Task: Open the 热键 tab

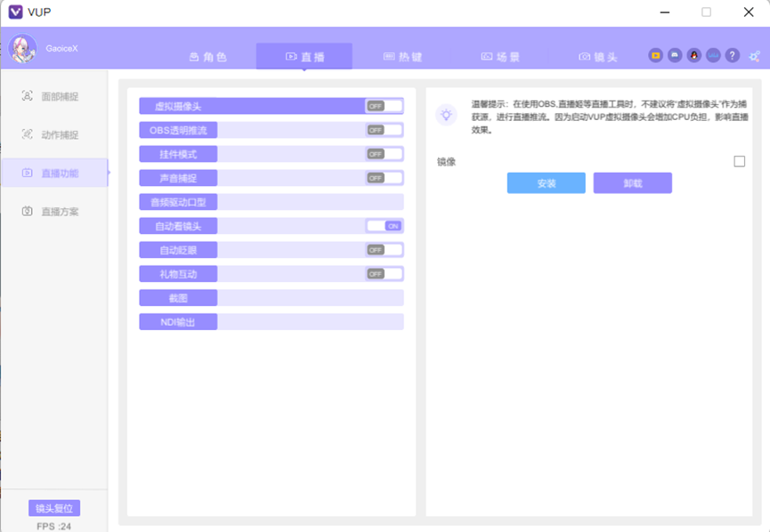Action: (402, 57)
